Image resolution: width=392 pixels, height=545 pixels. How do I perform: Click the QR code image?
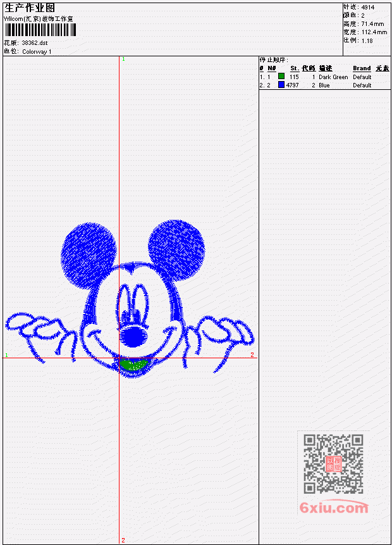tap(334, 464)
